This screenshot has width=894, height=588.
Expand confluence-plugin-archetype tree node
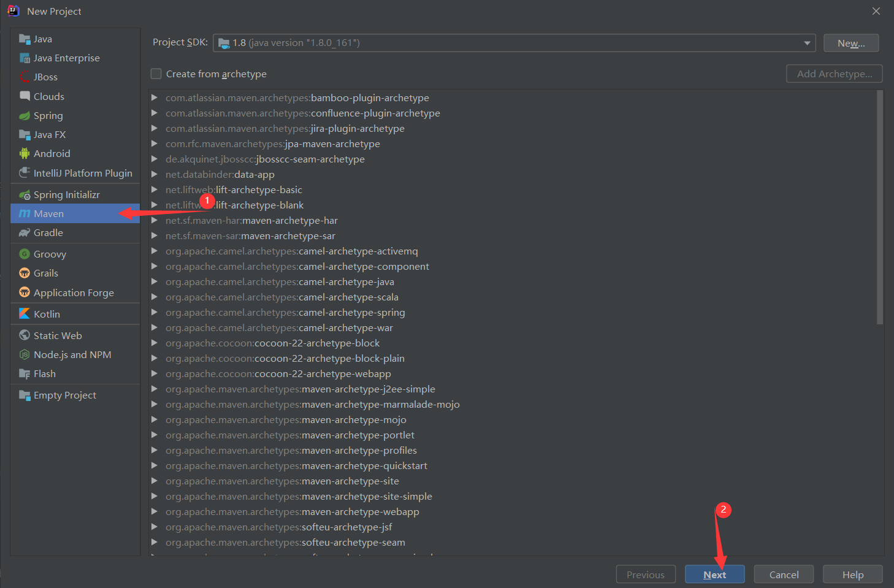(155, 113)
